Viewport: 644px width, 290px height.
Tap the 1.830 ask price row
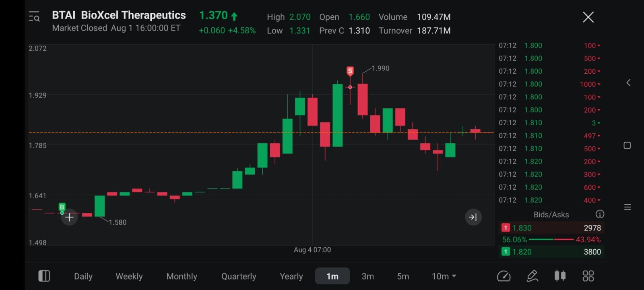[551, 228]
